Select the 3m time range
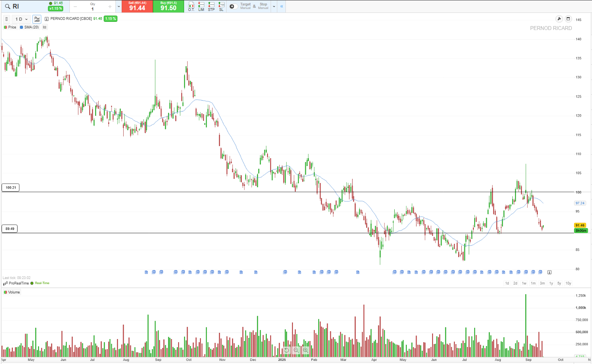 (542, 283)
